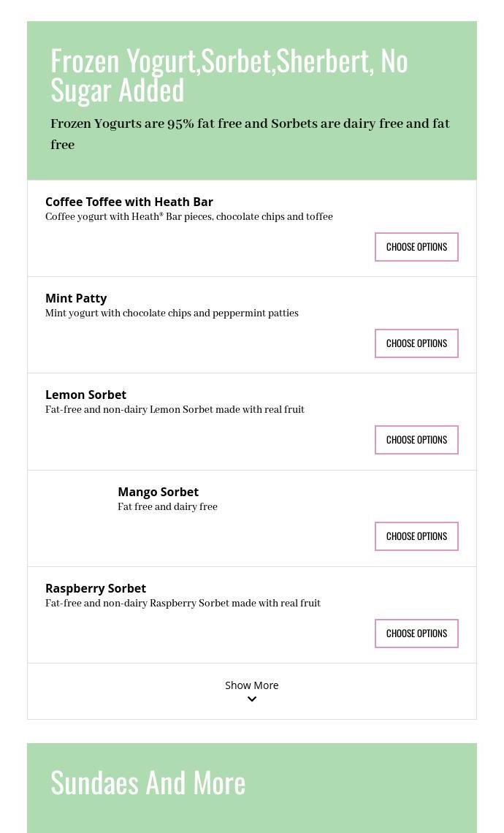Select the Lemon Sorbet item name

(85, 395)
